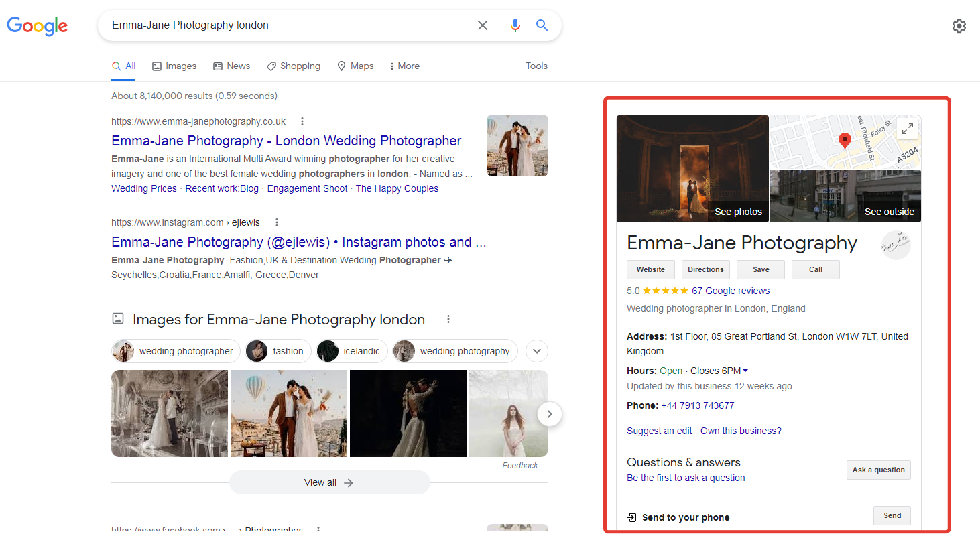Click the Emma-Jane Photography panel title
Image resolution: width=980 pixels, height=534 pixels.
[742, 243]
